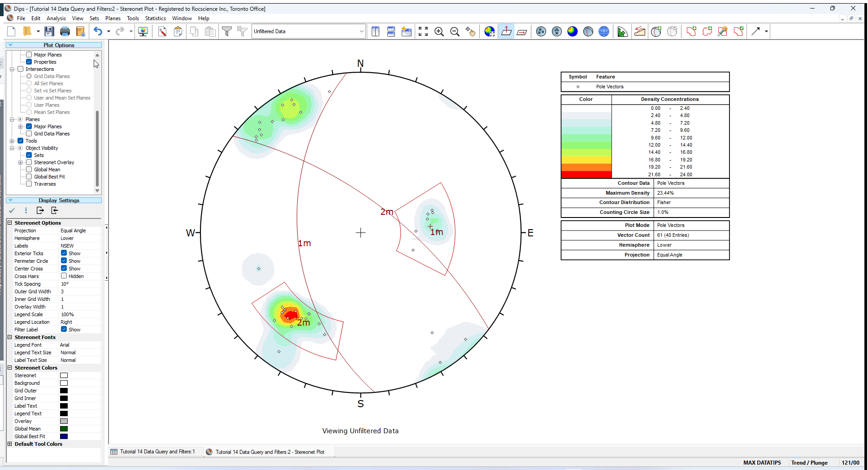
Task: Enable the Major Planes checkbox
Action: [x=28, y=54]
